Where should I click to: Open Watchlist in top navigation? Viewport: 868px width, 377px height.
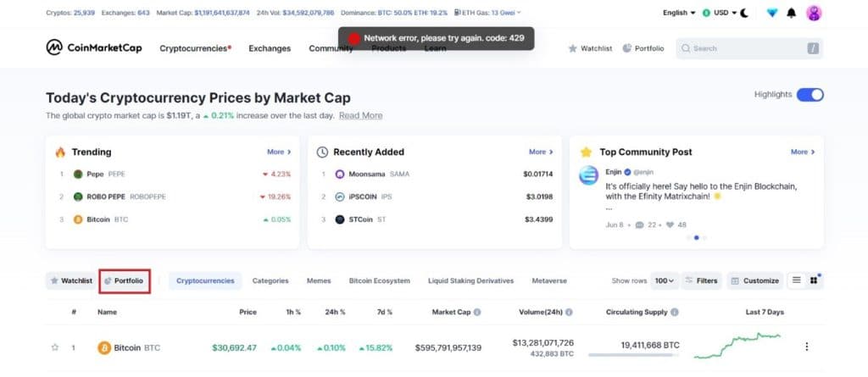590,48
